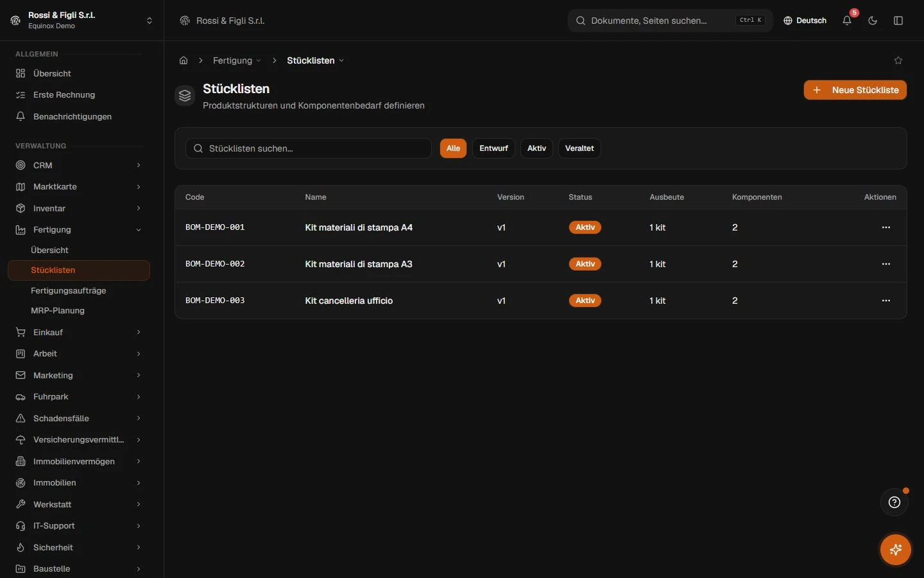924x578 pixels.
Task: Filter by Entwurf status
Action: tap(493, 148)
